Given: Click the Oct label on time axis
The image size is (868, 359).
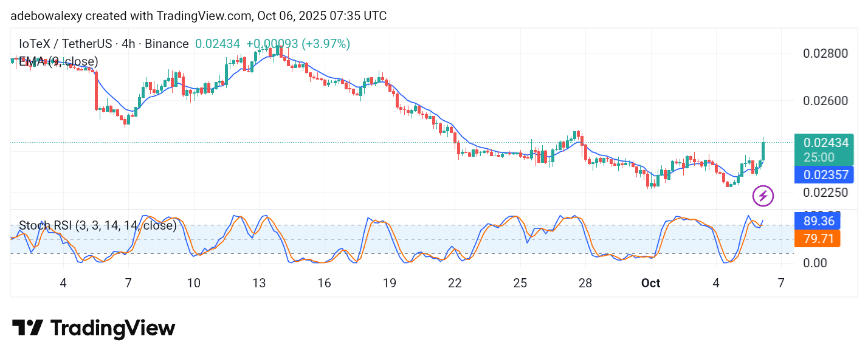Looking at the screenshot, I should point(650,283).
